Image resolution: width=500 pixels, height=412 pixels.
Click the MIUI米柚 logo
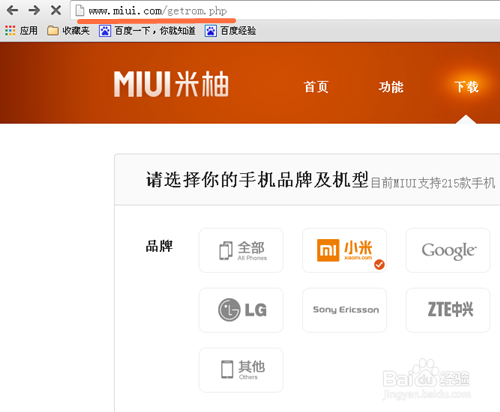pyautogui.click(x=171, y=84)
